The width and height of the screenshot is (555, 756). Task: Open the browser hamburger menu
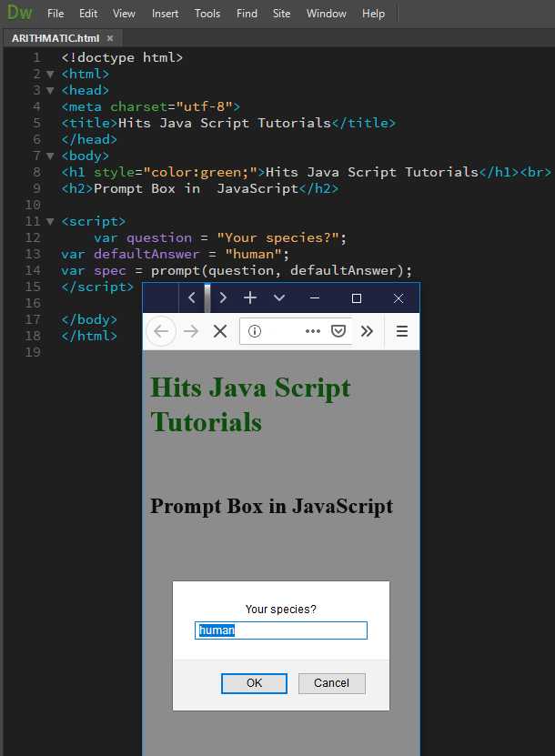pos(402,331)
